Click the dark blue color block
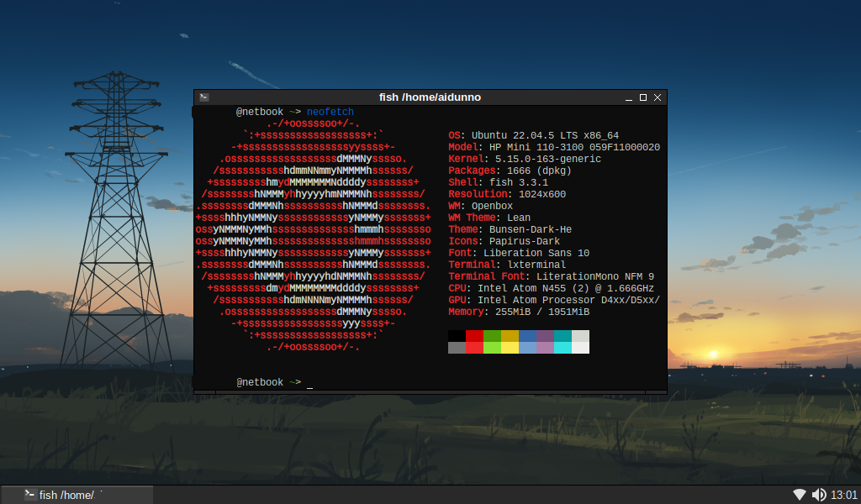 point(528,336)
